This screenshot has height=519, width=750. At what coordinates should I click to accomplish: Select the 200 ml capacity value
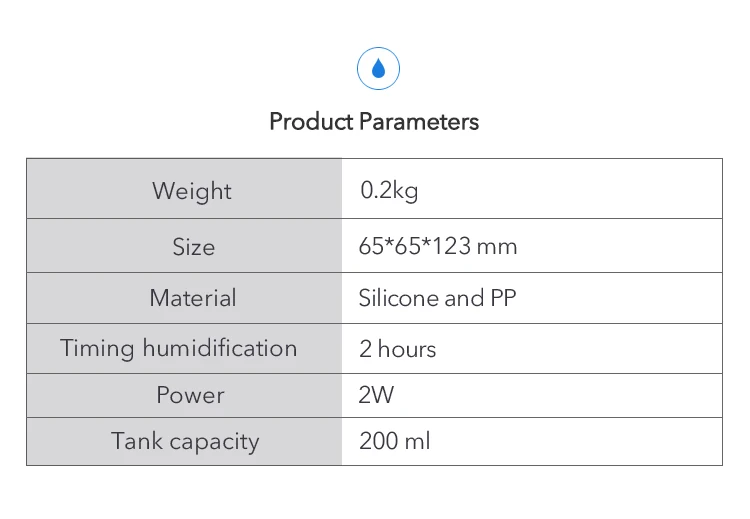395,441
